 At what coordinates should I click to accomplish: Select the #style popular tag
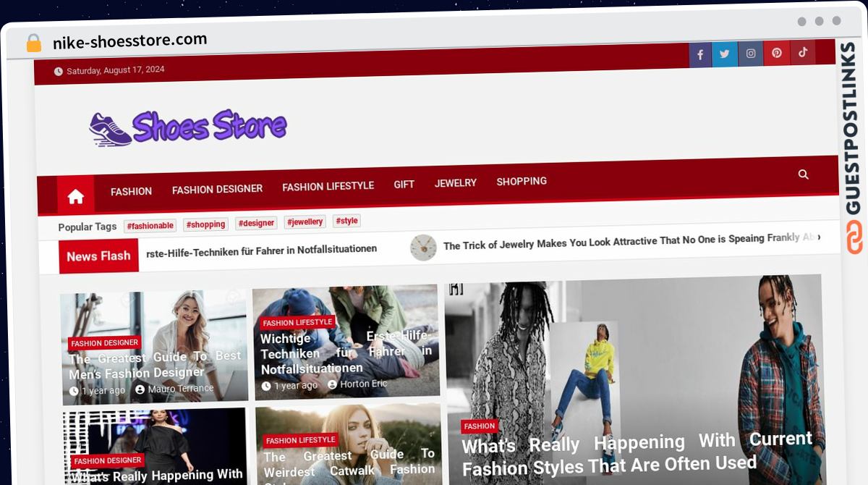pyautogui.click(x=347, y=221)
